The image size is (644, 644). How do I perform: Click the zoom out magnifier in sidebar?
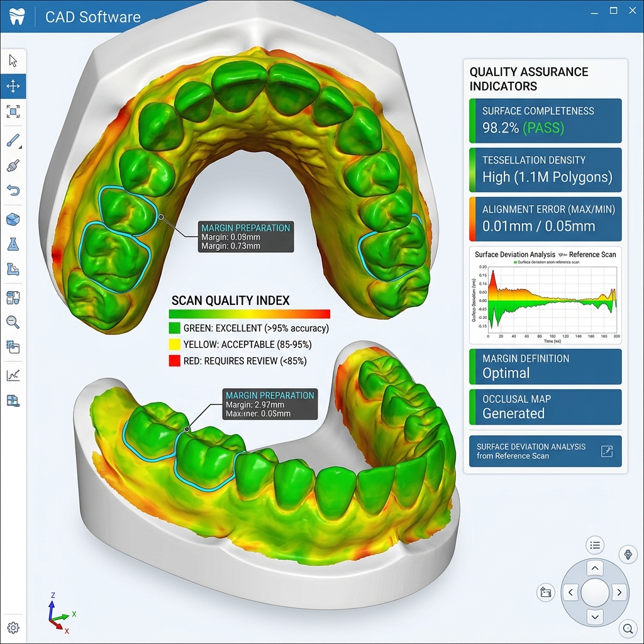point(13,322)
